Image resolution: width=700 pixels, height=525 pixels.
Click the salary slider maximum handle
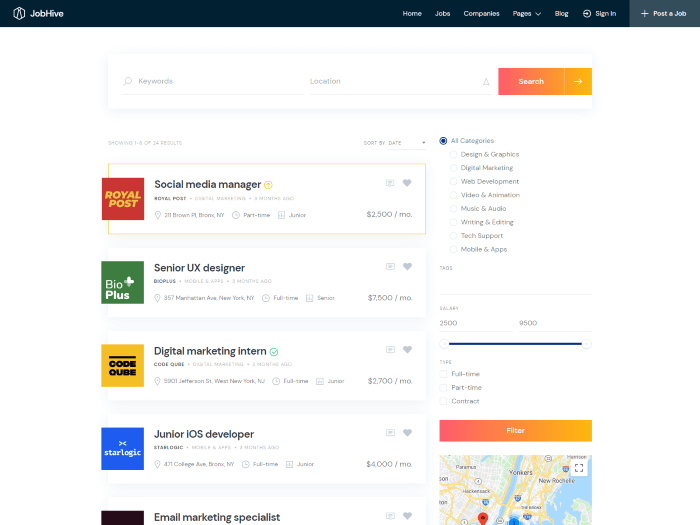tap(587, 344)
